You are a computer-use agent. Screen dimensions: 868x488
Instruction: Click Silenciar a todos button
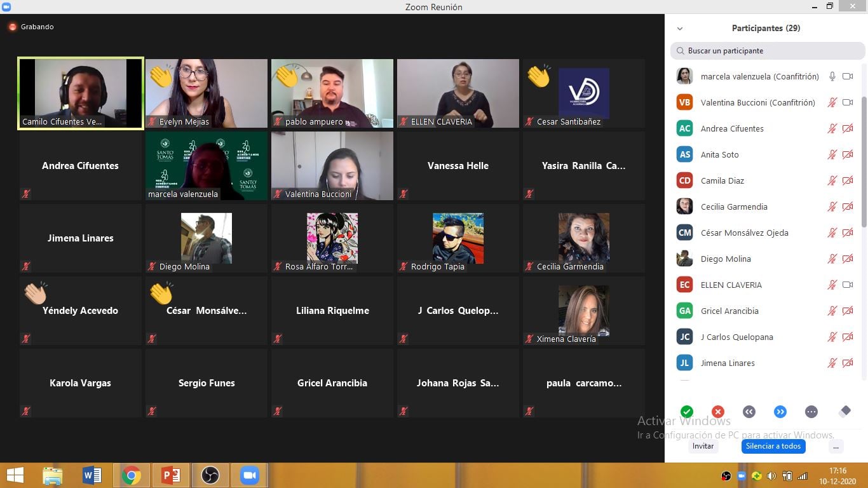coord(773,446)
